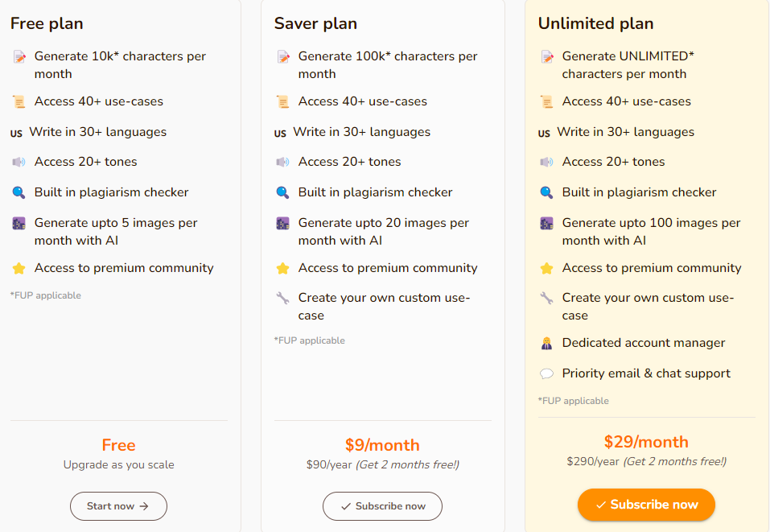Click the account manager person icon
The height and width of the screenshot is (532, 770).
pos(546,343)
